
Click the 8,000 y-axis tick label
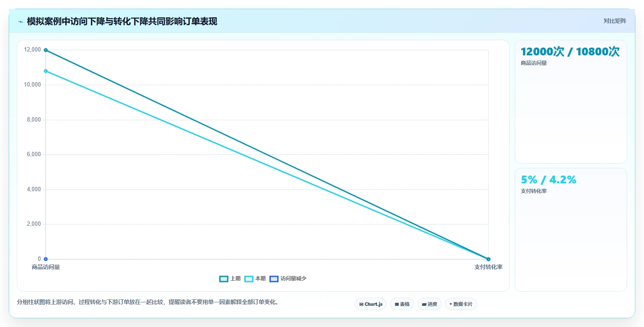[34, 120]
